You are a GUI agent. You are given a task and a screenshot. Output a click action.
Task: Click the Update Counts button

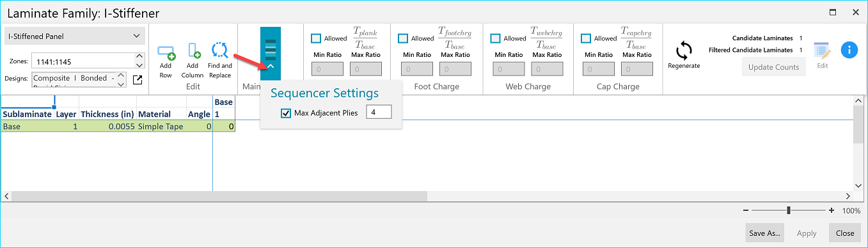[774, 67]
